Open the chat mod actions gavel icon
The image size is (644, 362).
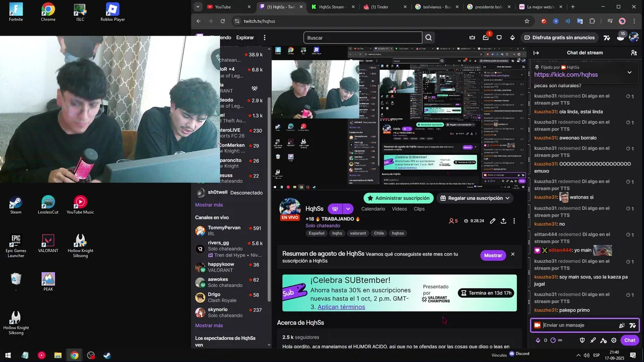click(x=603, y=340)
